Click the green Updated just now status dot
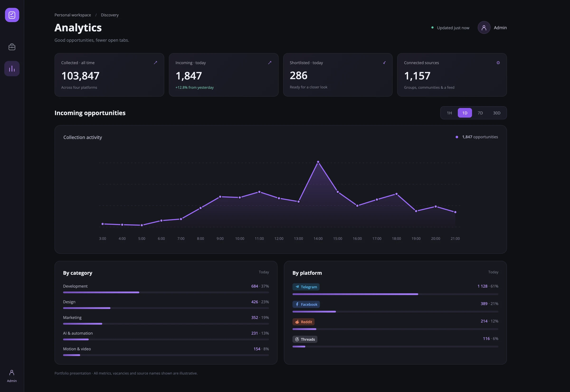Viewport: 570px width, 392px height. point(432,28)
